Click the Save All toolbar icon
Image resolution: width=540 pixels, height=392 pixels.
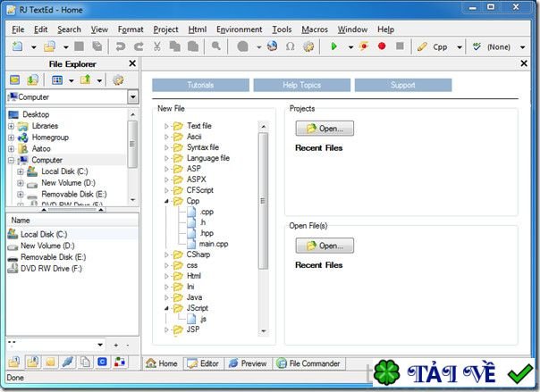(x=97, y=46)
